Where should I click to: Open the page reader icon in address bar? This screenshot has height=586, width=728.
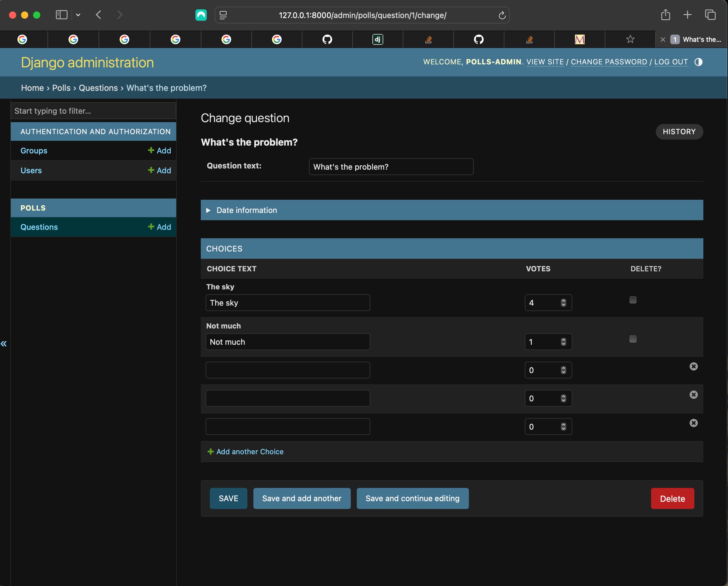pyautogui.click(x=223, y=15)
